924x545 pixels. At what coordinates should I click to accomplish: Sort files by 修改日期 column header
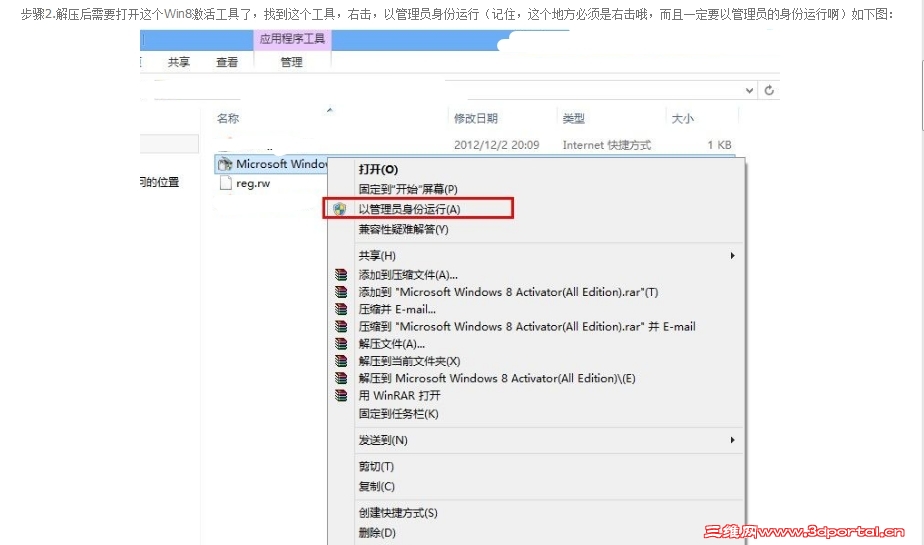[x=476, y=118]
